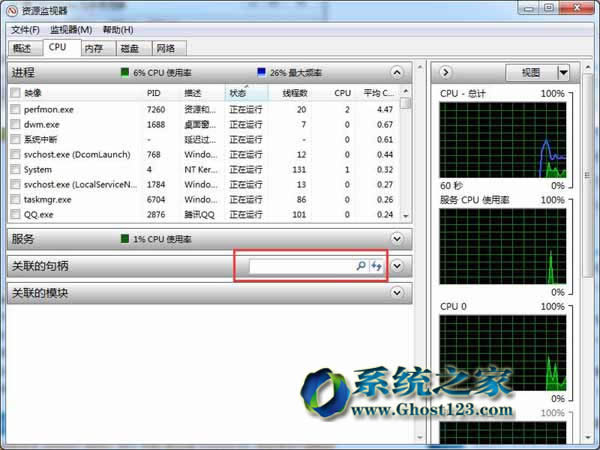Click the 视图 button
Screen dimensions: 600x450
[531, 72]
